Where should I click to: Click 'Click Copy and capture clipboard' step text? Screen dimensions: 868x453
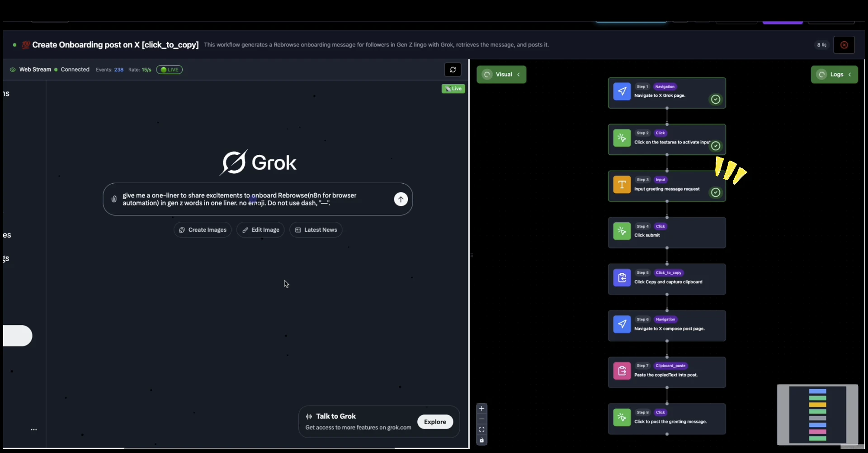point(668,282)
